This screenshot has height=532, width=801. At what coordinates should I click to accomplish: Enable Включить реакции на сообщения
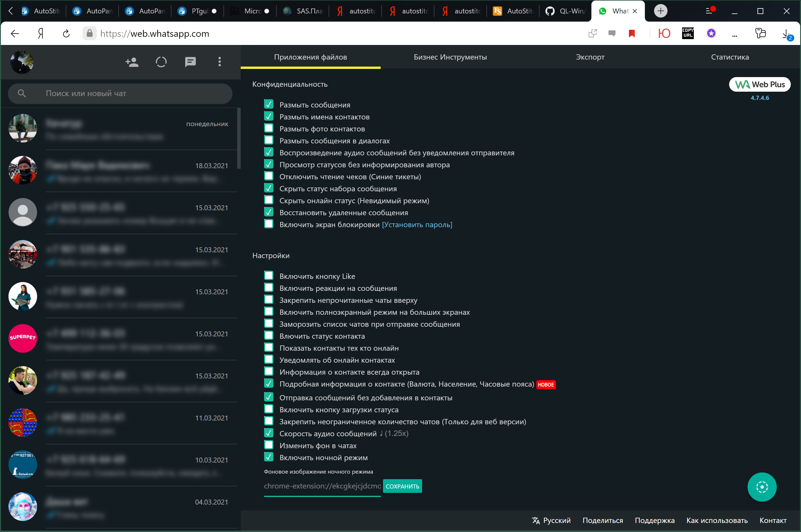tap(269, 287)
